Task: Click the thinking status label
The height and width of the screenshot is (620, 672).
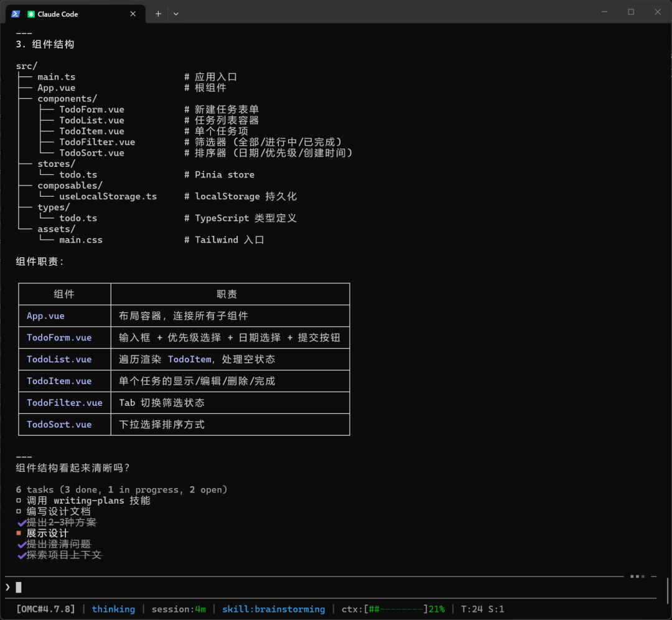Action: click(x=114, y=609)
